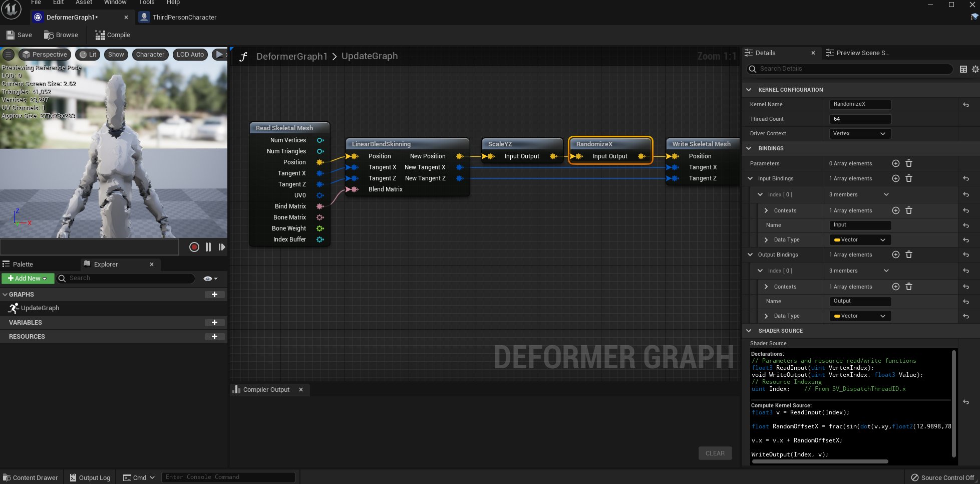Viewport: 980px width, 484px height.
Task: Open the Window menu
Action: [115, 3]
